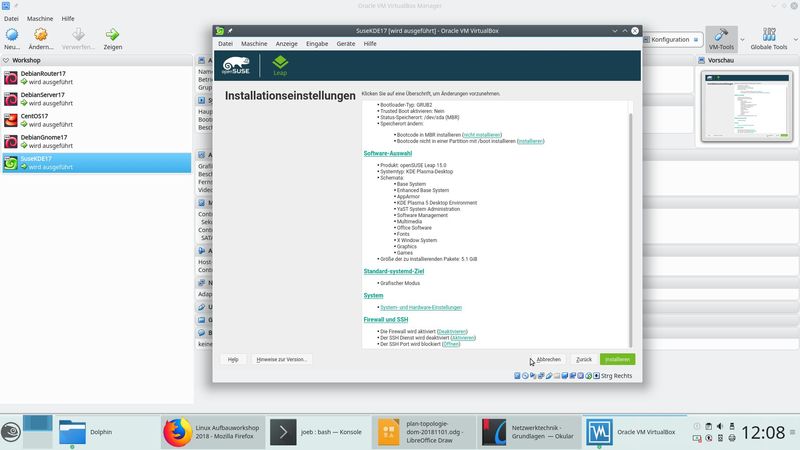Open the Datei menu in VirtualBox Manager
This screenshot has width=800, height=450.
(11, 18)
